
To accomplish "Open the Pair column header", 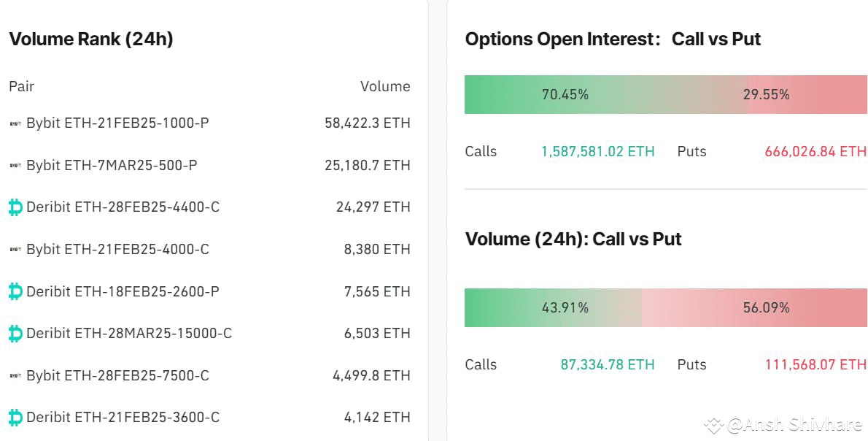I will 22,86.
